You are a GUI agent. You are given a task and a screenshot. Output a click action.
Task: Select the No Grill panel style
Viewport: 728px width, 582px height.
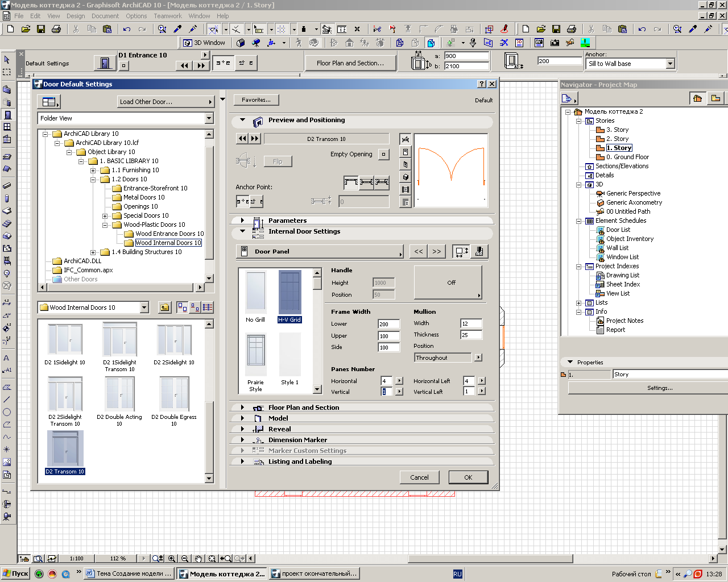click(255, 297)
